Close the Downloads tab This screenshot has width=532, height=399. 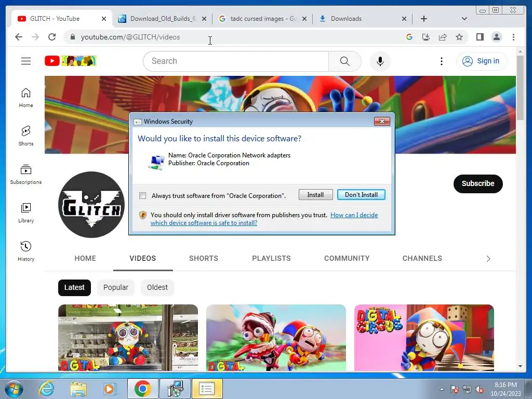404,19
